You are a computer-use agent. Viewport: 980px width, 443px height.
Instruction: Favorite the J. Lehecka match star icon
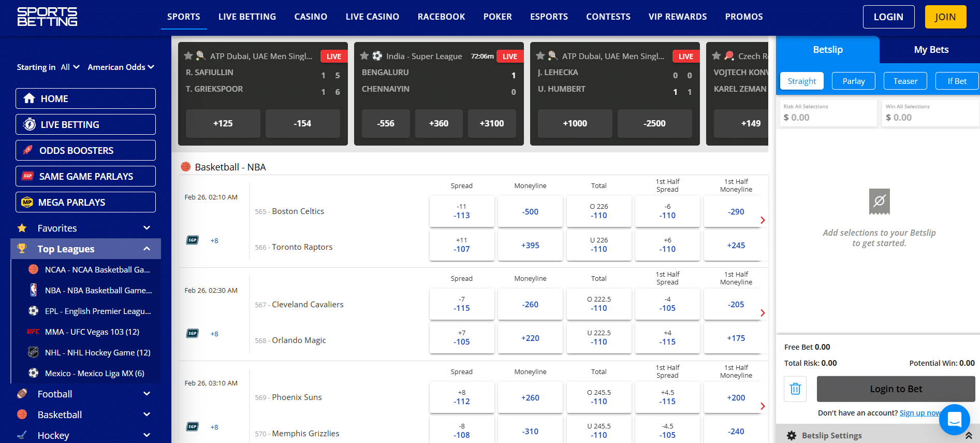pyautogui.click(x=540, y=55)
